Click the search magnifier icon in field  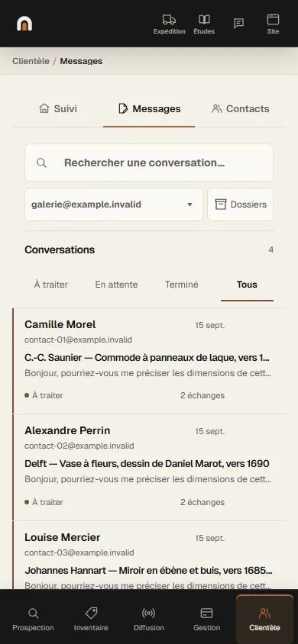[x=41, y=163]
